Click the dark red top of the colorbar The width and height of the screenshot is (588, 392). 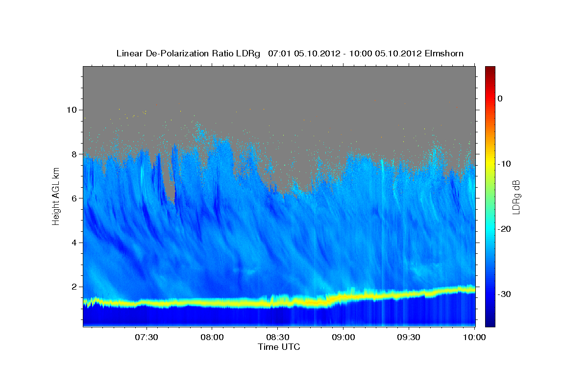(490, 70)
